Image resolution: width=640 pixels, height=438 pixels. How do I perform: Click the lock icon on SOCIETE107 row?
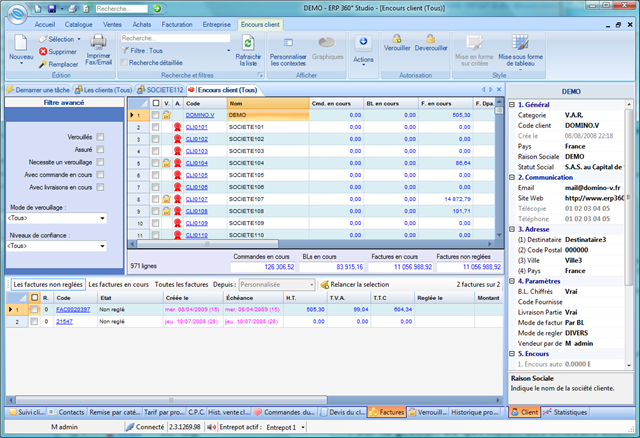166,199
